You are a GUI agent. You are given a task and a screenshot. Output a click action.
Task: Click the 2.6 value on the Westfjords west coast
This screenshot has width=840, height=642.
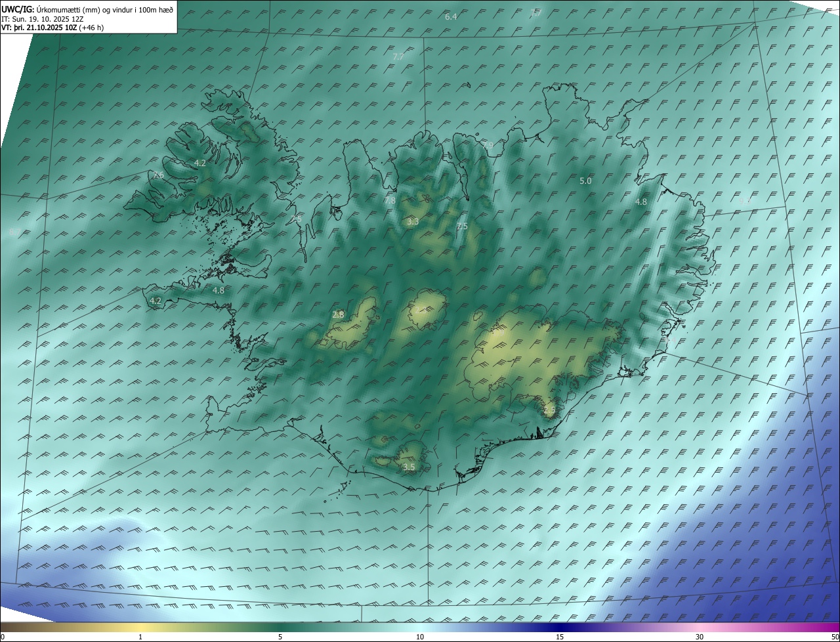click(158, 175)
